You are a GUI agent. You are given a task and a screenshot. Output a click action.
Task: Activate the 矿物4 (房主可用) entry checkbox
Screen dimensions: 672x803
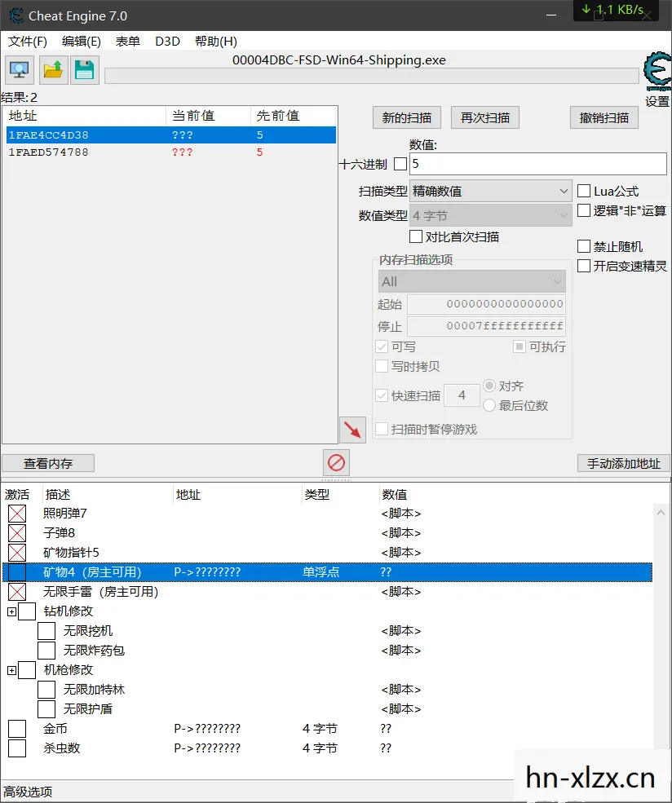(x=17, y=572)
